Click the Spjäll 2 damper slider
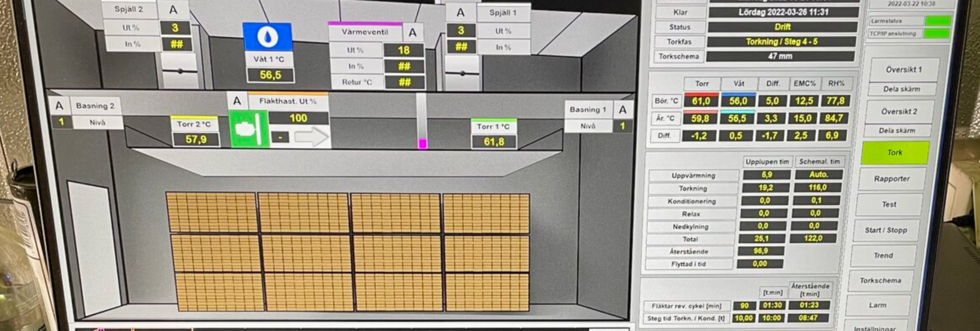This screenshot has width=980, height=331. [180, 71]
